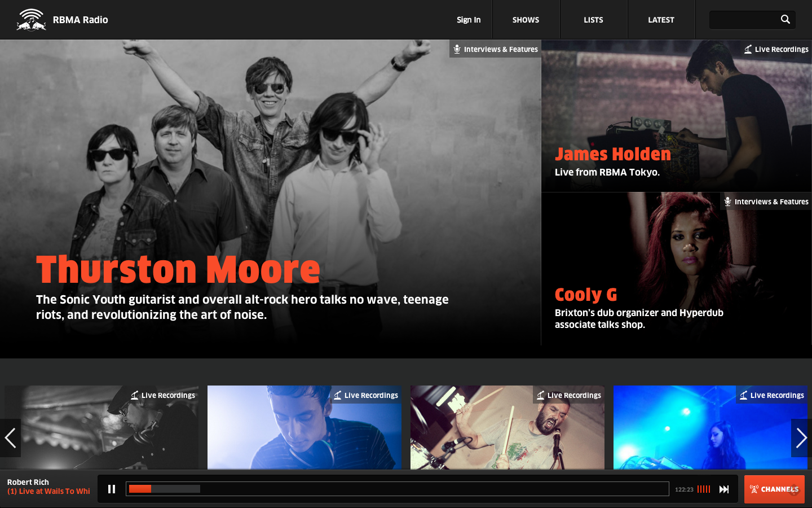This screenshot has width=812, height=508.
Task: Click the Sign In link
Action: [469, 20]
